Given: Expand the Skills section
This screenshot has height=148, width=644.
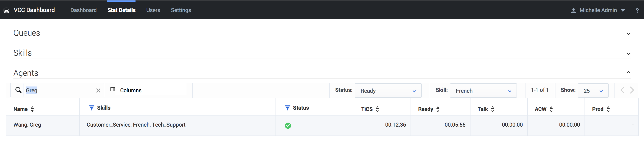Looking at the screenshot, I should (x=628, y=54).
